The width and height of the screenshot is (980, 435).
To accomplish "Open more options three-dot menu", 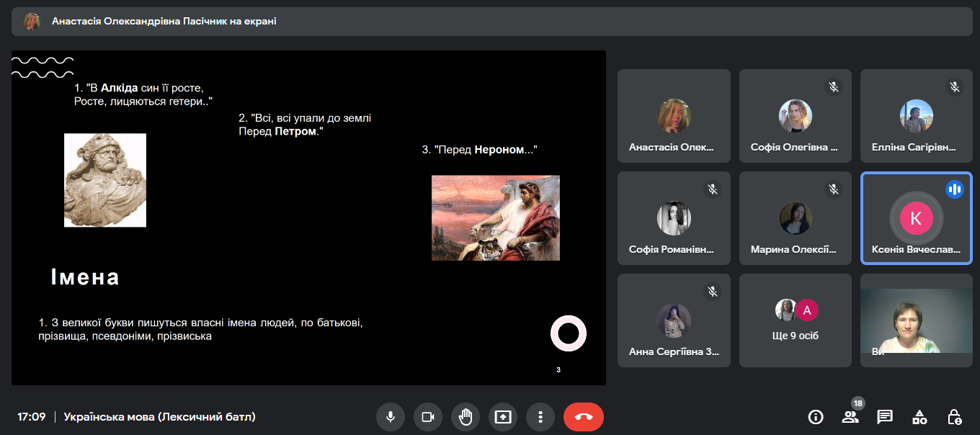I will (540, 416).
